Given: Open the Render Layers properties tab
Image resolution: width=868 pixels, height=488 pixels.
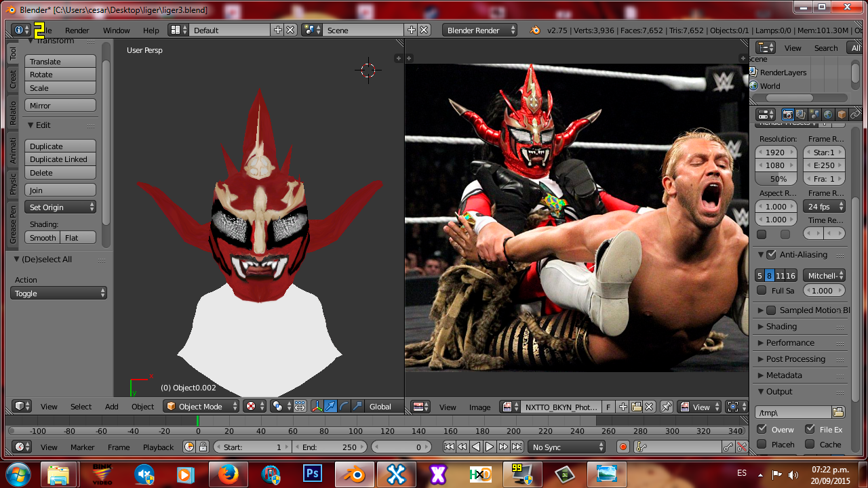Looking at the screenshot, I should click(x=801, y=115).
